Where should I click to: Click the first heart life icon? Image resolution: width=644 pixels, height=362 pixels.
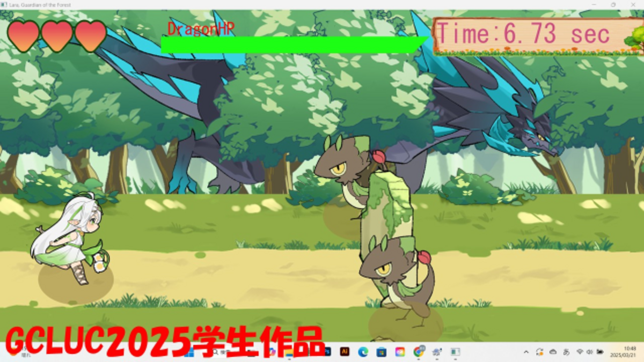[x=23, y=35]
